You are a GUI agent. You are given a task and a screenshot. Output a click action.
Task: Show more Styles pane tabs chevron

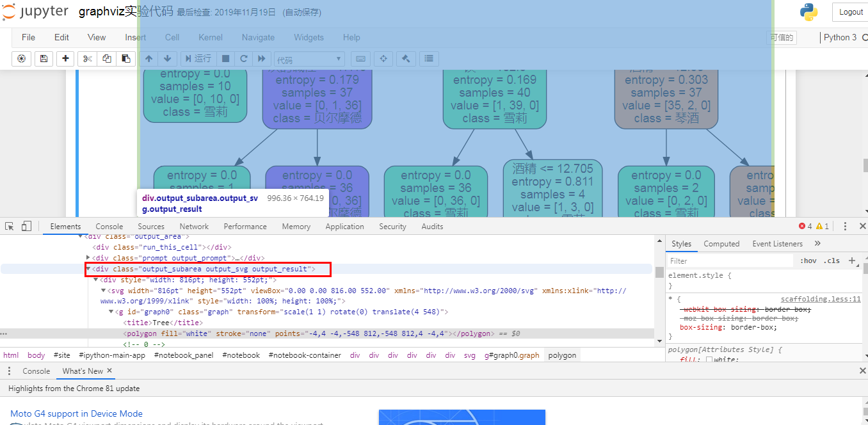pyautogui.click(x=817, y=243)
